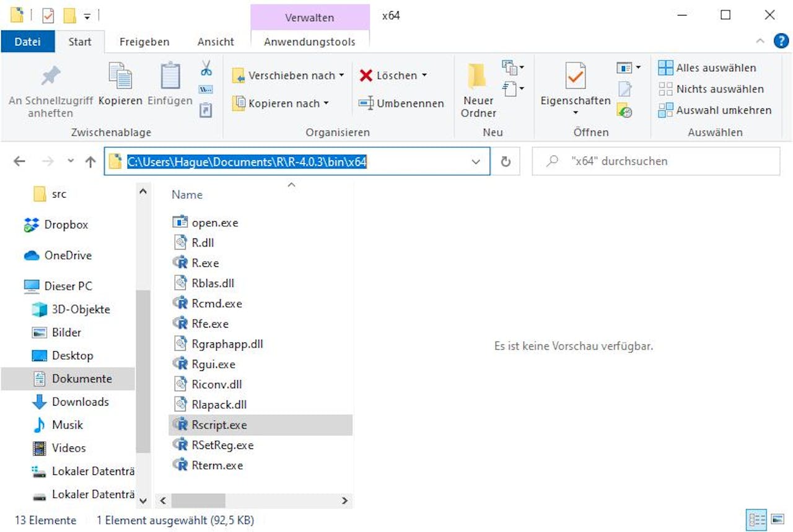Click the history icon in the Öffnen group
The image size is (793, 532).
(x=624, y=111)
